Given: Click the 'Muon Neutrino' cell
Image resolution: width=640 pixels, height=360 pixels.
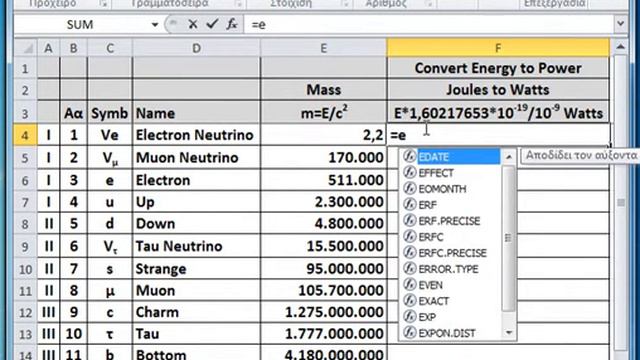Looking at the screenshot, I should [x=196, y=158].
